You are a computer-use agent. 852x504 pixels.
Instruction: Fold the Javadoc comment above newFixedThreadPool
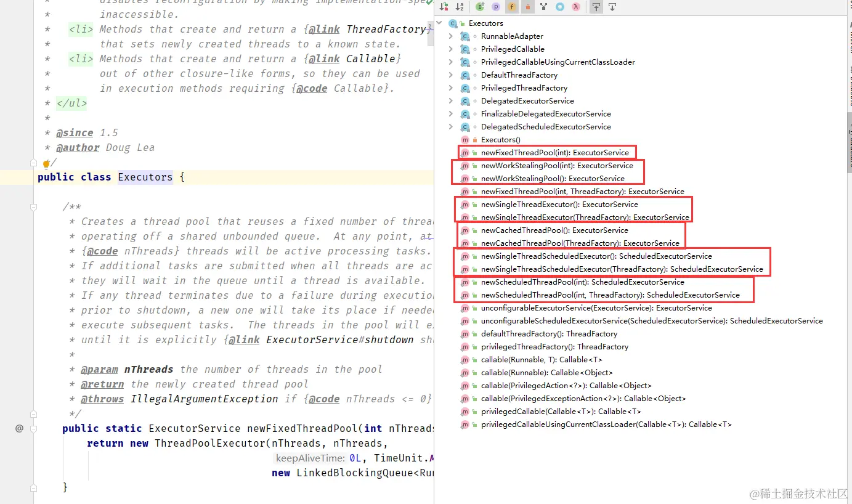coord(34,207)
